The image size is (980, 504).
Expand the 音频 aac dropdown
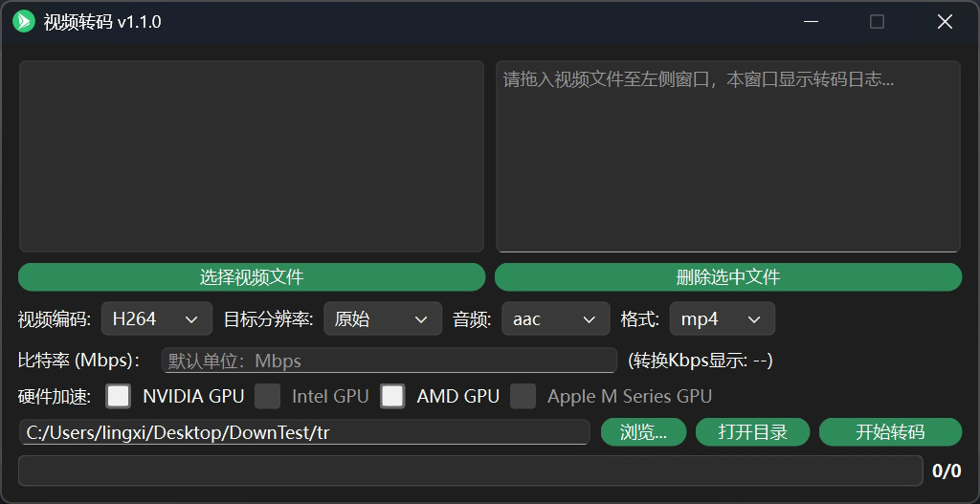[x=556, y=319]
